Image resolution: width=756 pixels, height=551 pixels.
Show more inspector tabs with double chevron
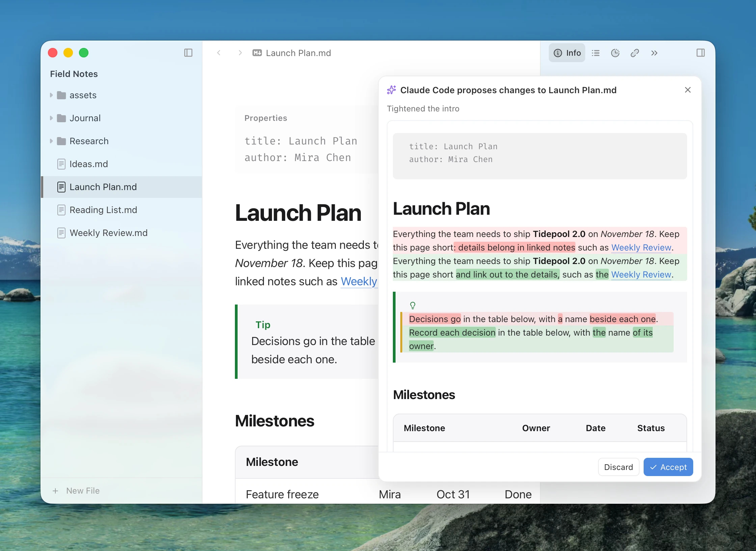pos(654,53)
